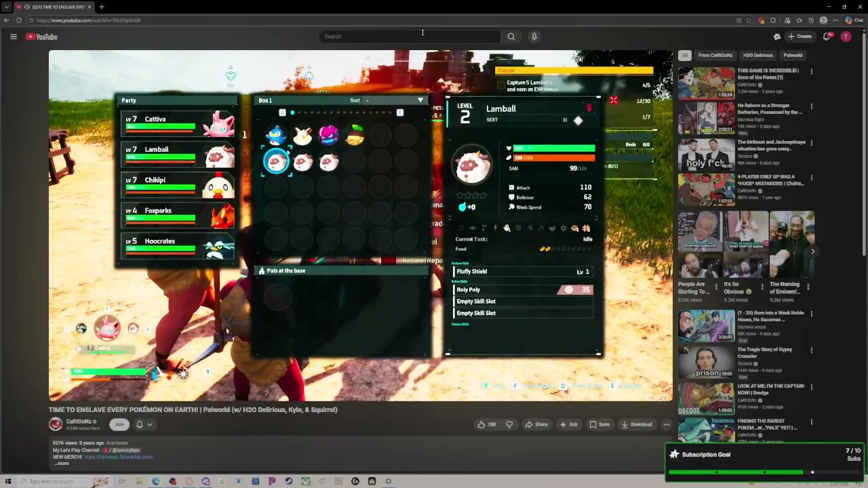Close the Palworld video browser tab
Screen dimensions: 868x488
90,7
